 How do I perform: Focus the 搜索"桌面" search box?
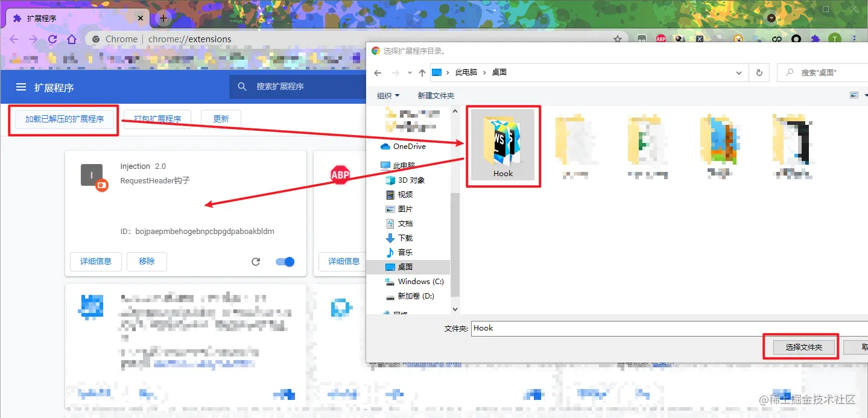point(823,72)
